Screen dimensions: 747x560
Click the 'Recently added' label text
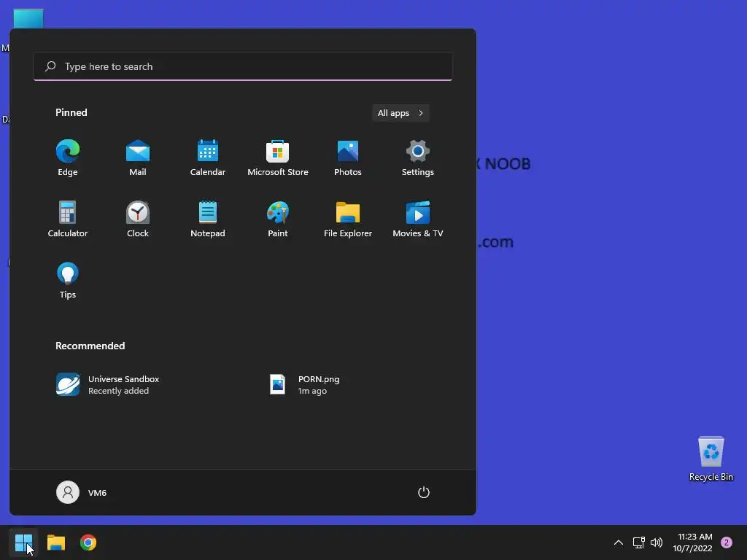(x=119, y=391)
